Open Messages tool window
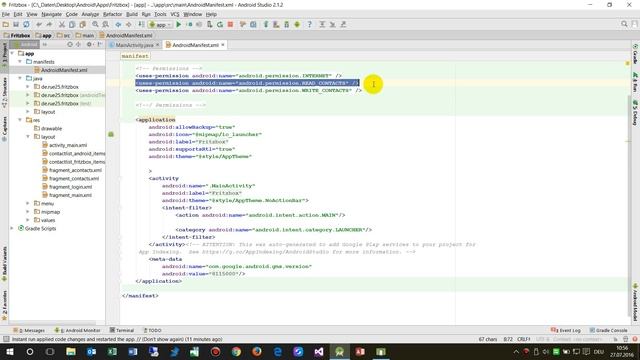The height and width of the screenshot is (360, 640). point(29,330)
